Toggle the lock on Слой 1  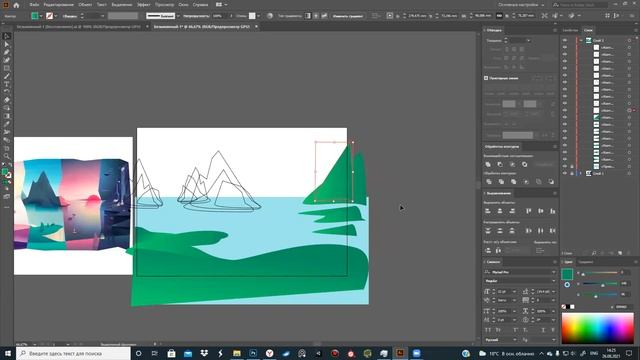(x=572, y=173)
